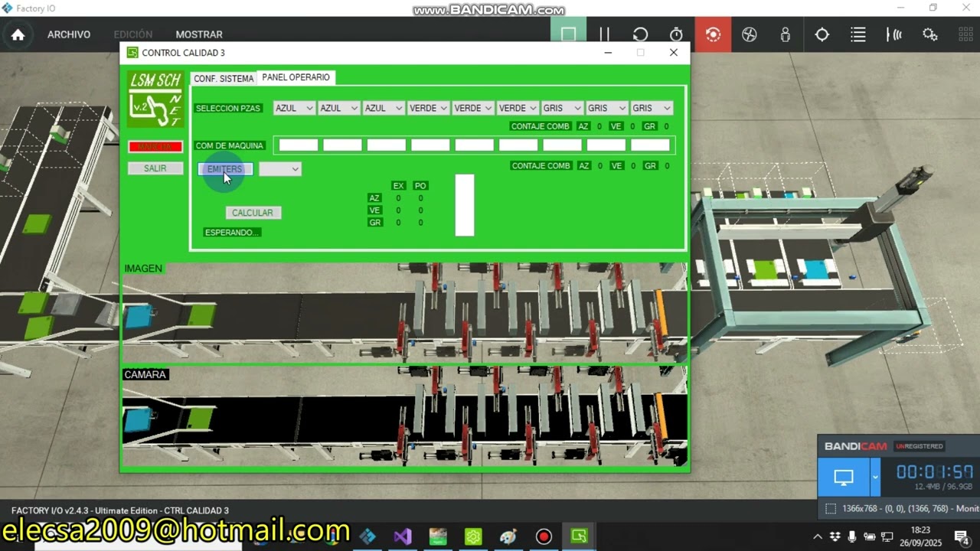Screen dimensions: 980x551
Task: Click the SELECCION PZAS label
Action: 228,109
